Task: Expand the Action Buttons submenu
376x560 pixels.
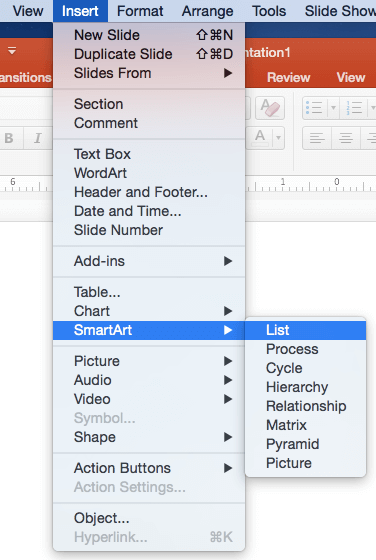Action: click(x=149, y=468)
